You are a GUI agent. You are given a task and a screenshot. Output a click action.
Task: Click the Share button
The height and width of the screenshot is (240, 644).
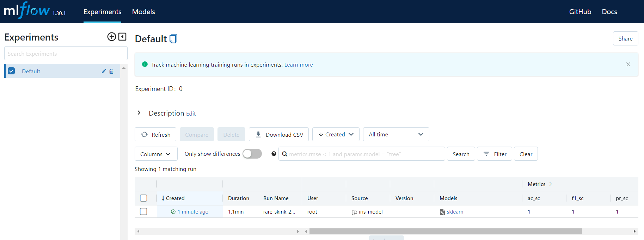click(625, 38)
